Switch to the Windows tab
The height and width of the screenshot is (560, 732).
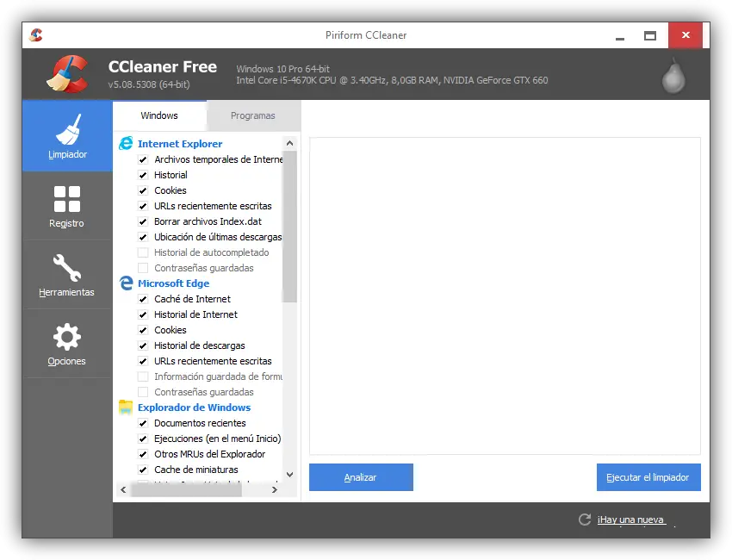coord(159,115)
